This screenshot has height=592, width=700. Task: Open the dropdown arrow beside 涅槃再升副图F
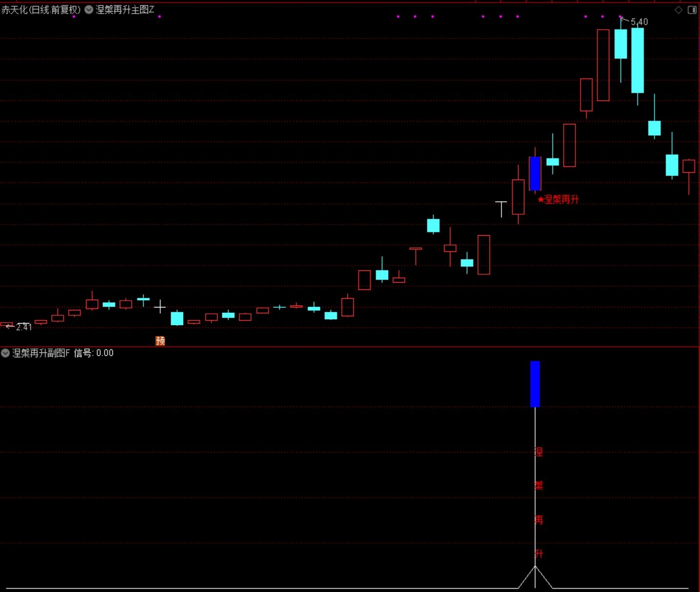(5, 353)
